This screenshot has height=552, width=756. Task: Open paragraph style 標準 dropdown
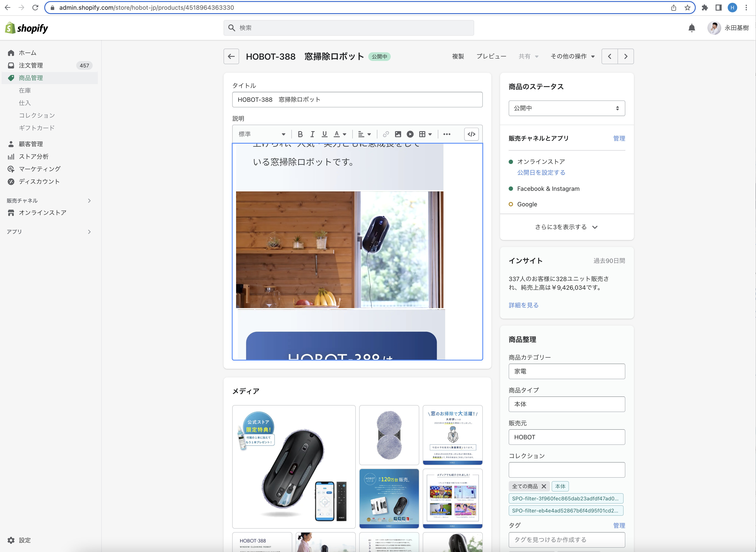point(262,134)
